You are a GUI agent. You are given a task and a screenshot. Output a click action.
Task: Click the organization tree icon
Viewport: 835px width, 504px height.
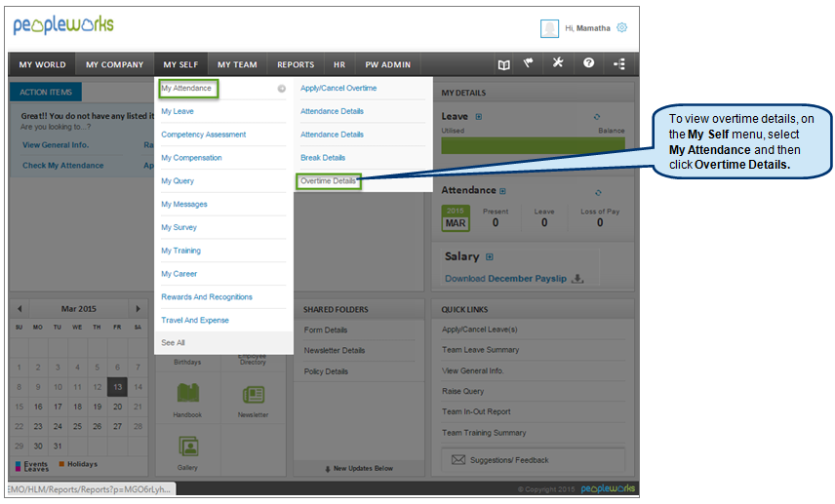619,64
